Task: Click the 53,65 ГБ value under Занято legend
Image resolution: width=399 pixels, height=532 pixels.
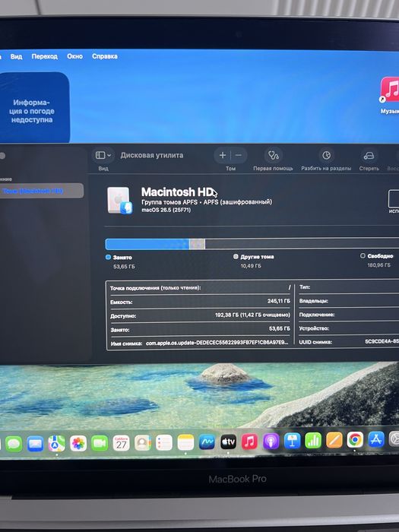Action: coord(124,267)
